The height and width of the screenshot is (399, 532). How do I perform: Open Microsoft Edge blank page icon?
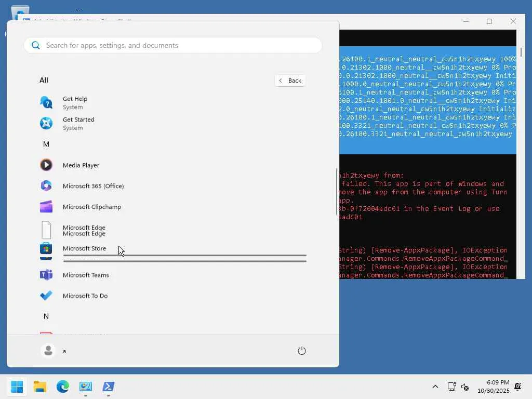tap(46, 230)
